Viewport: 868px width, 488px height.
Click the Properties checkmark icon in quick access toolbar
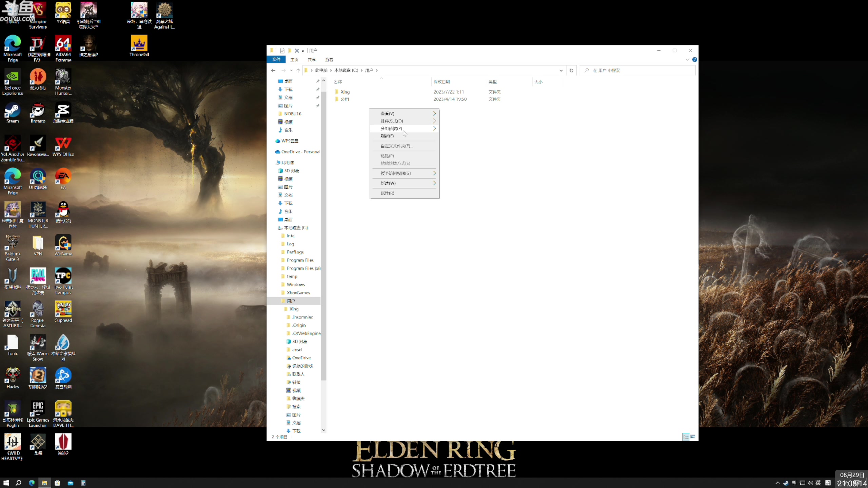(282, 50)
